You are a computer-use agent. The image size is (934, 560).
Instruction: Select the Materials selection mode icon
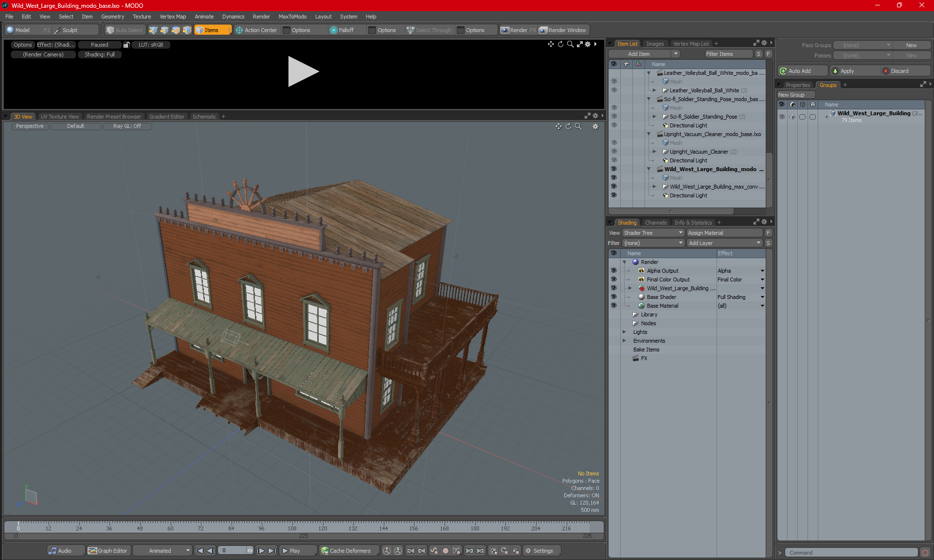(187, 30)
